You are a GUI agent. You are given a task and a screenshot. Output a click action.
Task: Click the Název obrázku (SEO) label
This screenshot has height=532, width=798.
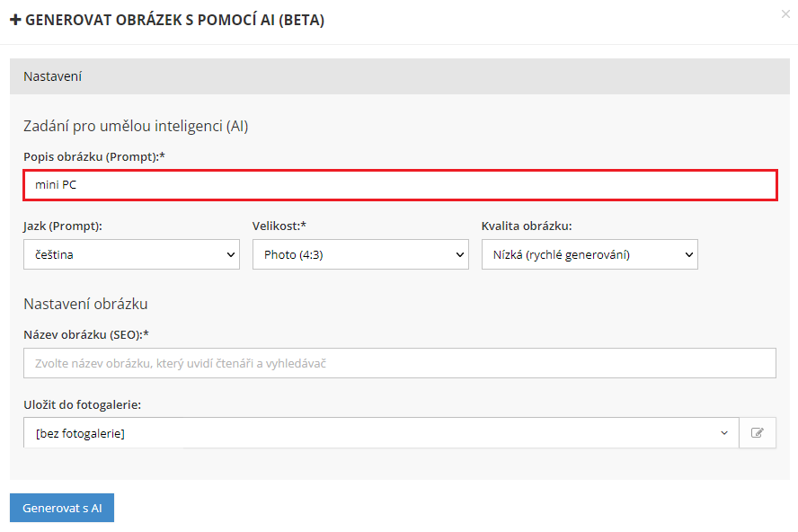[x=86, y=334]
